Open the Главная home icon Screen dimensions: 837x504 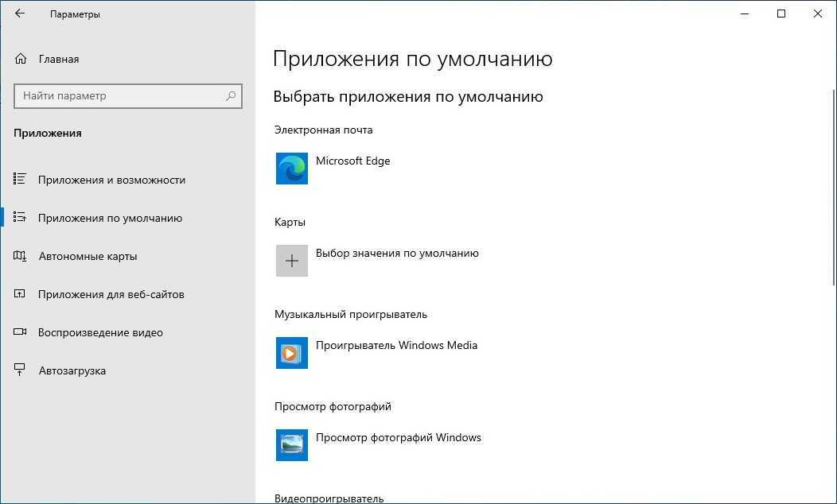pyautogui.click(x=20, y=59)
